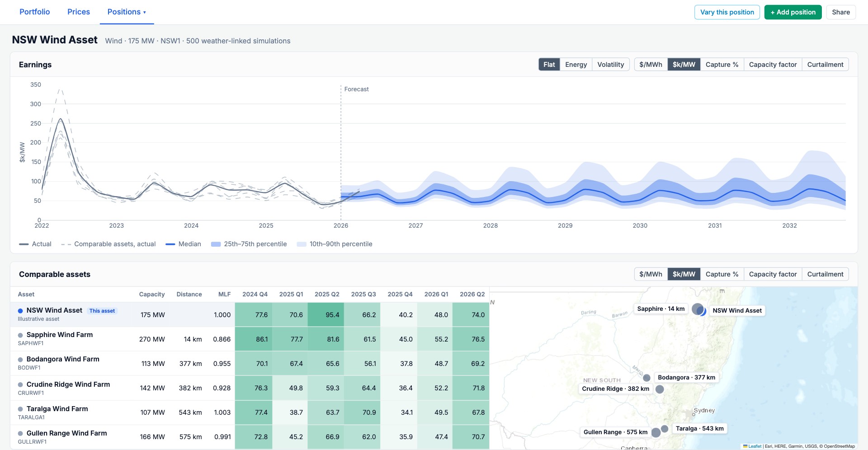The image size is (868, 450).
Task: Go to the Prices tab
Action: (x=79, y=12)
